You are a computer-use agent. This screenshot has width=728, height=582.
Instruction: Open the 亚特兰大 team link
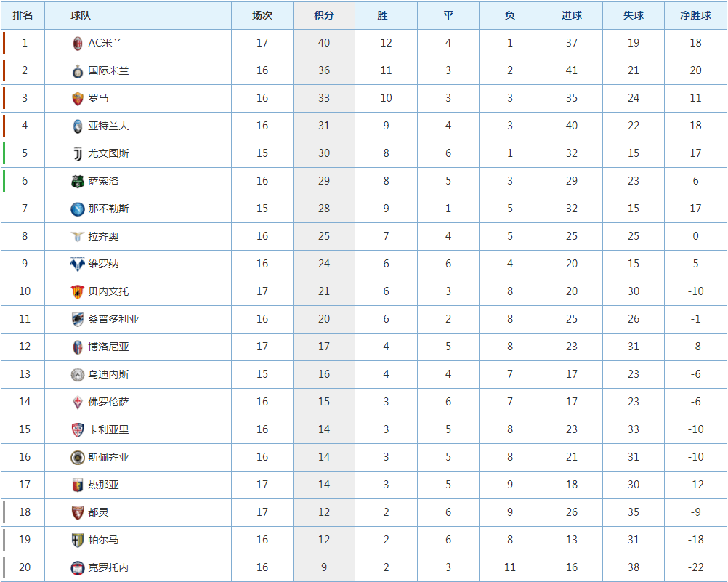point(108,126)
